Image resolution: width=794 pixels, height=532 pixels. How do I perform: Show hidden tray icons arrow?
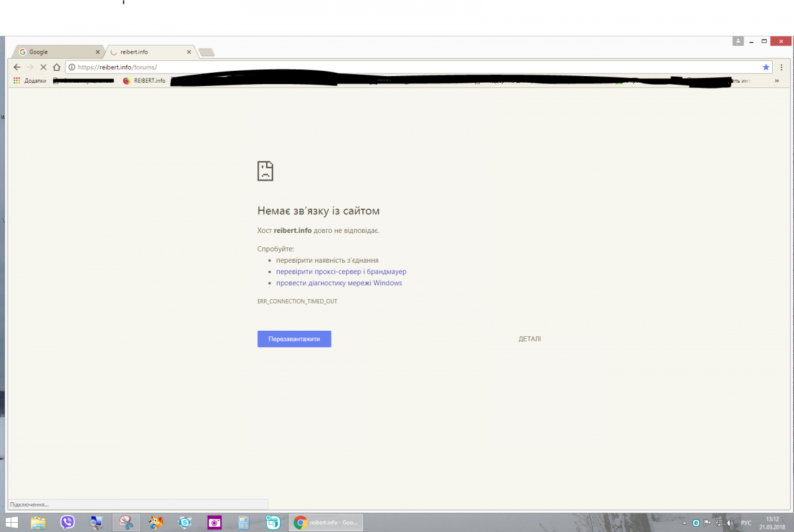[x=685, y=523]
